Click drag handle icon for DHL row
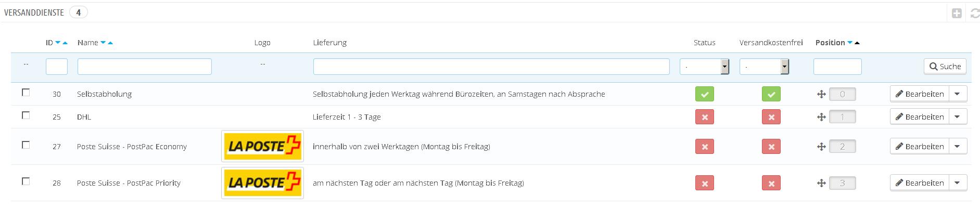This screenshot has height=208, width=980. (821, 117)
